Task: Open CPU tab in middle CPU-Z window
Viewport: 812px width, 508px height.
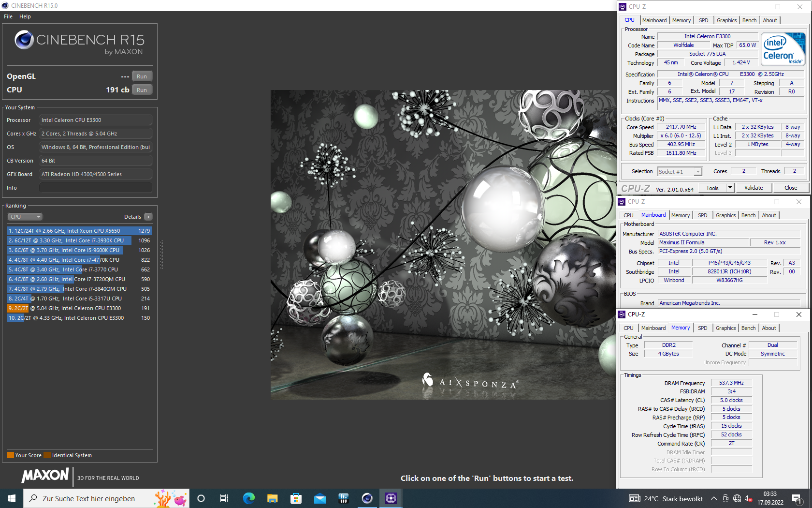Action: (628, 215)
